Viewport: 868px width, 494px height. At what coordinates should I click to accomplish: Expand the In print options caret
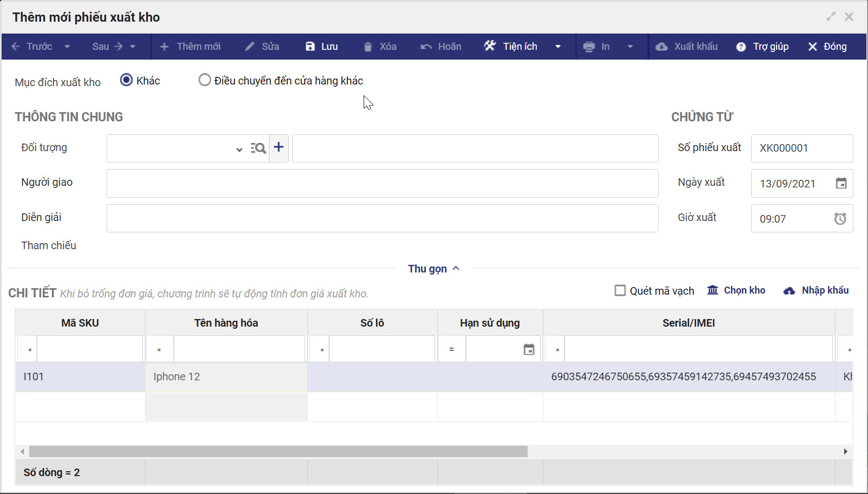[x=630, y=47]
